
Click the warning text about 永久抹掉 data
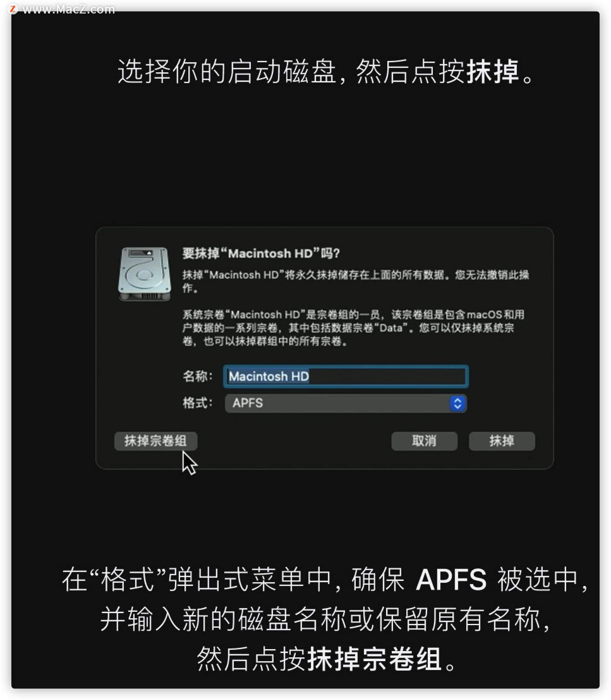[355, 281]
